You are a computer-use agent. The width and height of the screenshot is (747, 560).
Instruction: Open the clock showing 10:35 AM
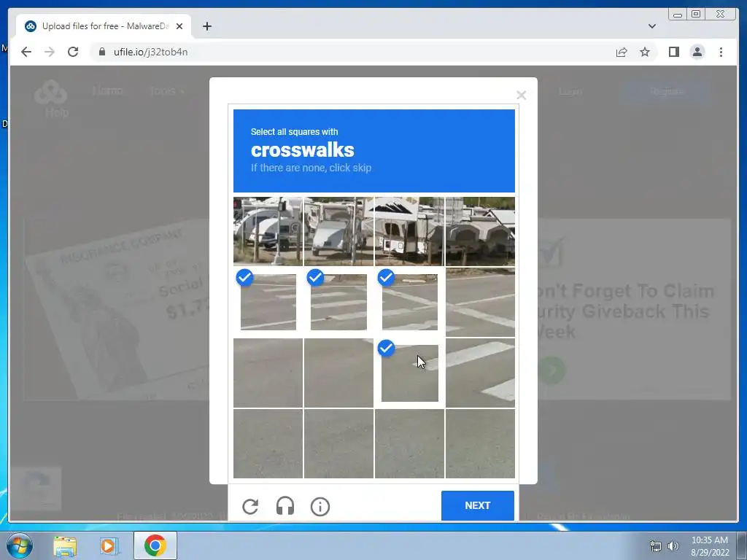710,546
